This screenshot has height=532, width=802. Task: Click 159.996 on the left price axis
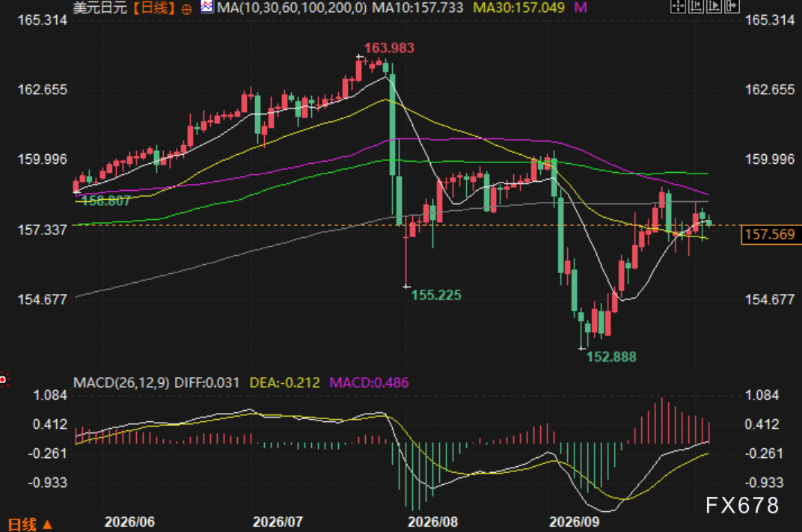[43, 159]
